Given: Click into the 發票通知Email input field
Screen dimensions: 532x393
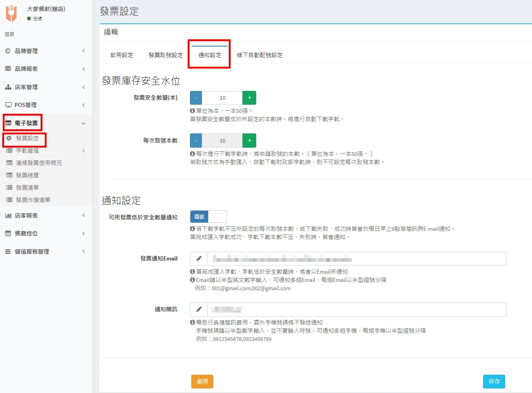Looking at the screenshot, I should [x=356, y=259].
